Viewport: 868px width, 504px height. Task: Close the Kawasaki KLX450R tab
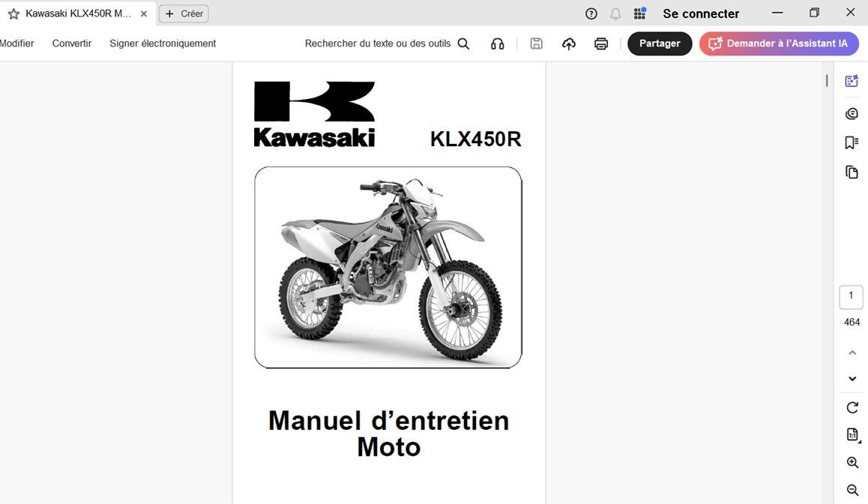(143, 13)
